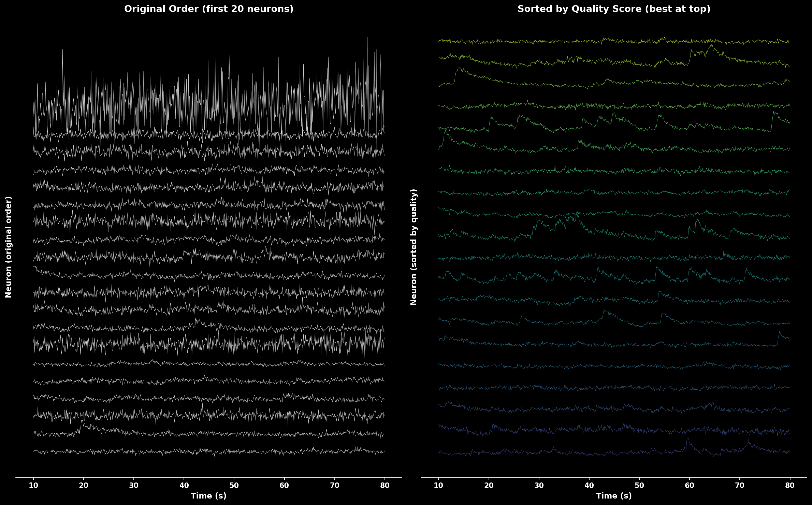The width and height of the screenshot is (812, 505).
Task: Click tick label 20 on right plot
Action: (489, 486)
